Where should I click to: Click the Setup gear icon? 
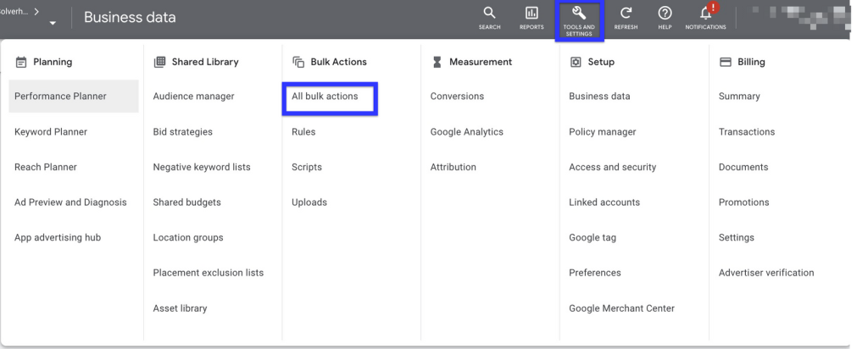576,62
